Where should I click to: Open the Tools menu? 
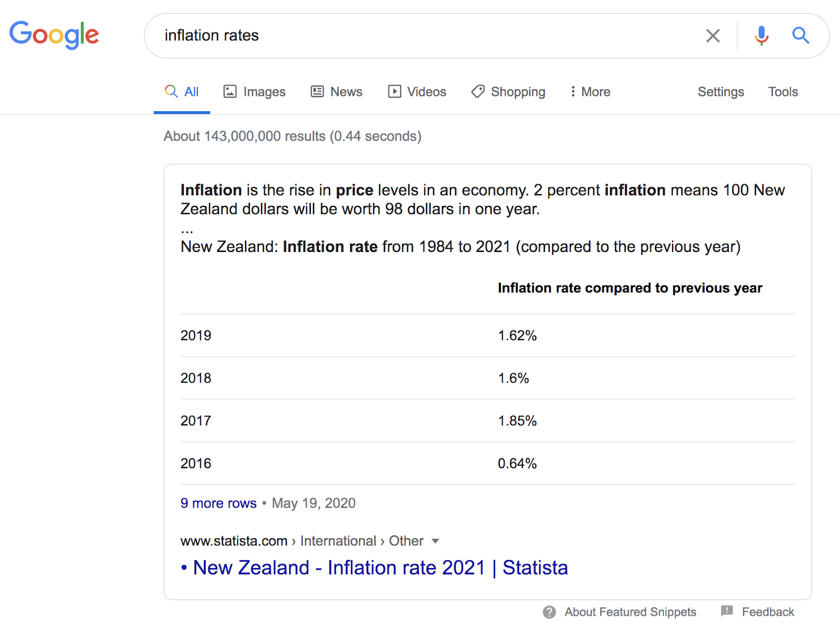[783, 92]
